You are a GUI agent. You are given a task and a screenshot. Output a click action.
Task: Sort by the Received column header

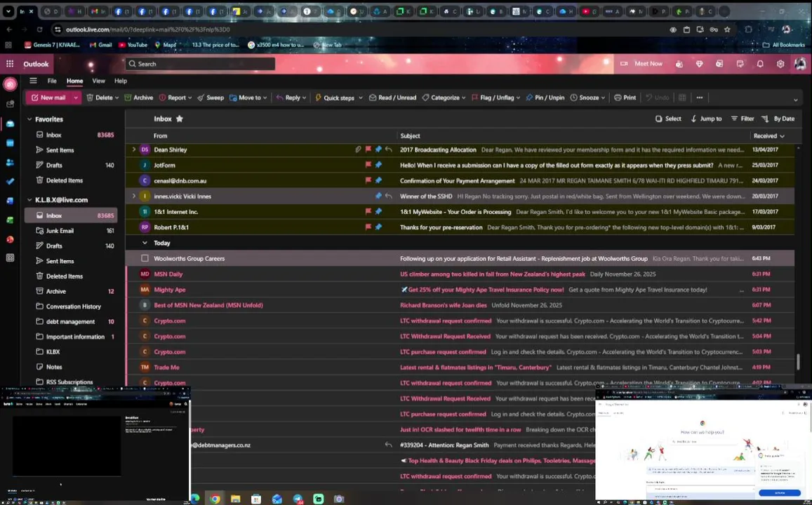click(x=769, y=135)
